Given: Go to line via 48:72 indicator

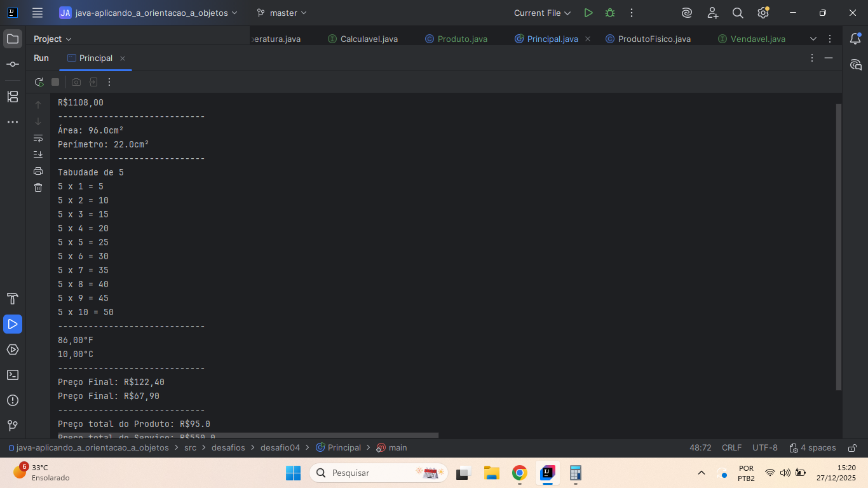Looking at the screenshot, I should click(700, 448).
